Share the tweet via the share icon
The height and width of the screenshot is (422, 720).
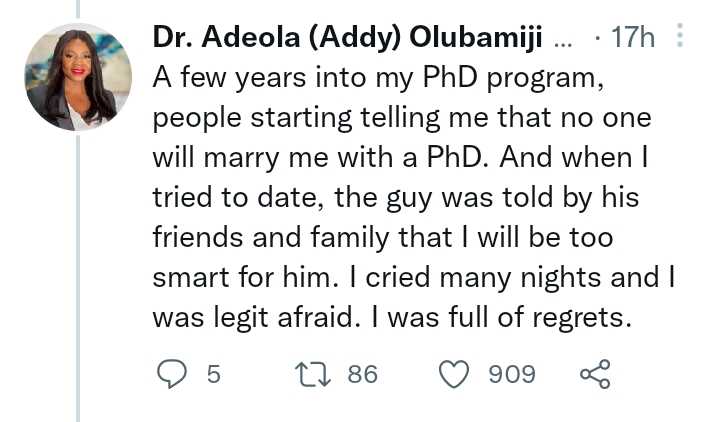[x=595, y=374]
